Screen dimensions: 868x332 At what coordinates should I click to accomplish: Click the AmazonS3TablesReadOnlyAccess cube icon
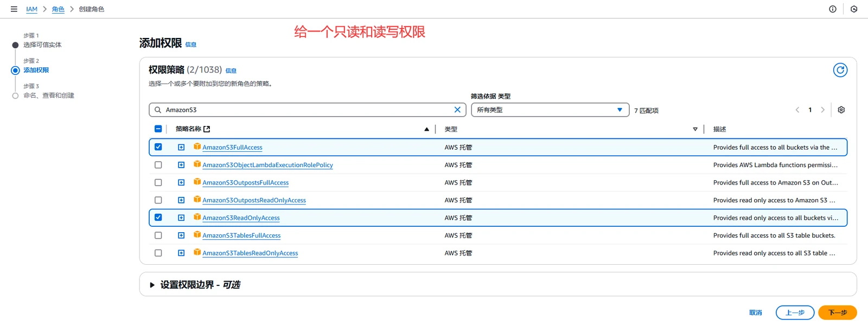pos(197,252)
